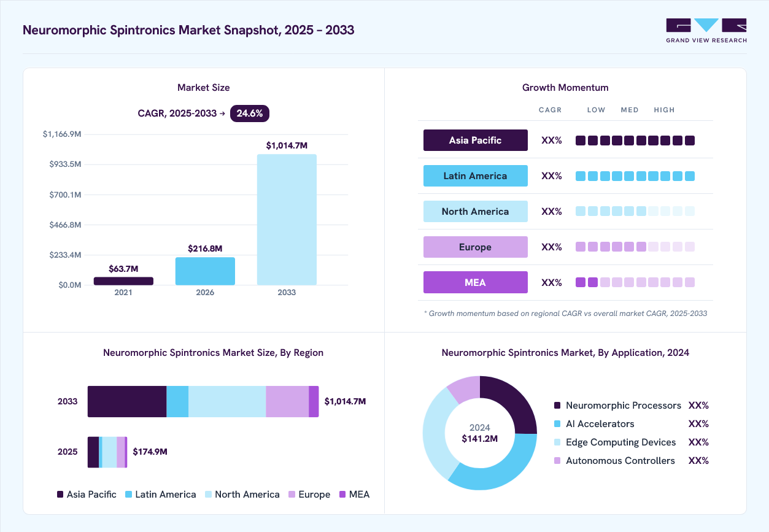Click the HIGH column header
This screenshot has width=769, height=532.
664,110
